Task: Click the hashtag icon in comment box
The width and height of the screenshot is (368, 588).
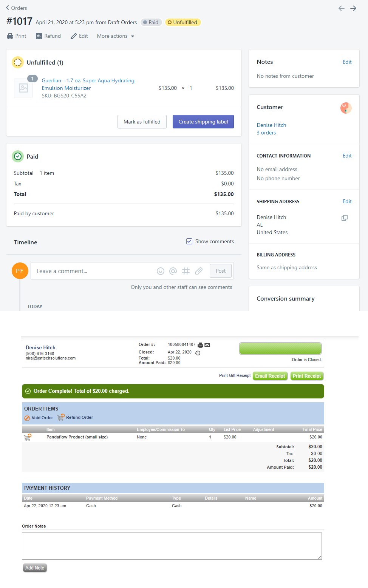Action: pos(186,271)
